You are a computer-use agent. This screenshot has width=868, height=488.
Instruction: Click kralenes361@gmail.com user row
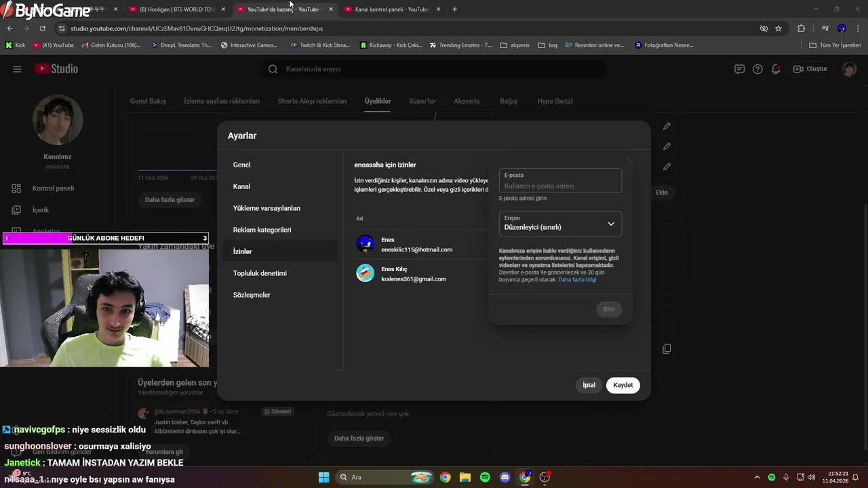pos(420,274)
